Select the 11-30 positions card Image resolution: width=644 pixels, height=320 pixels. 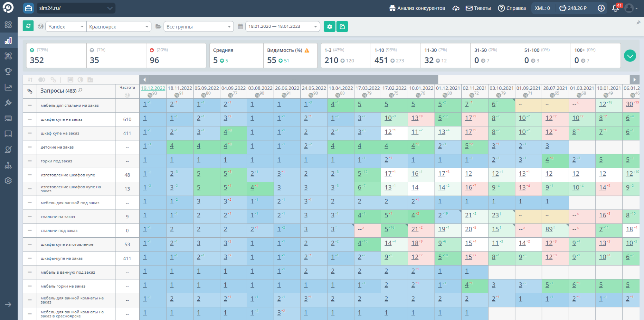click(446, 56)
